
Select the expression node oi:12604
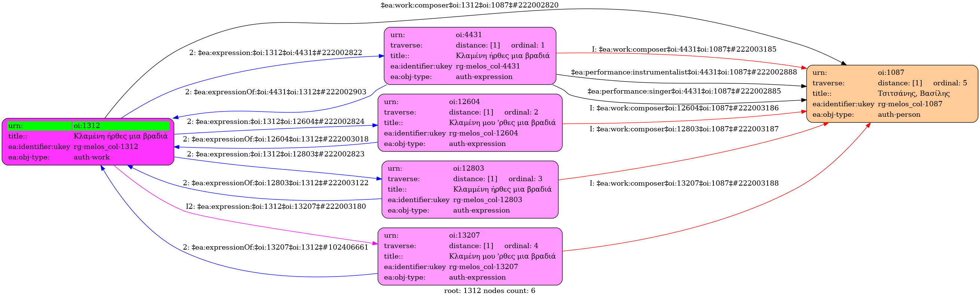coord(470,123)
